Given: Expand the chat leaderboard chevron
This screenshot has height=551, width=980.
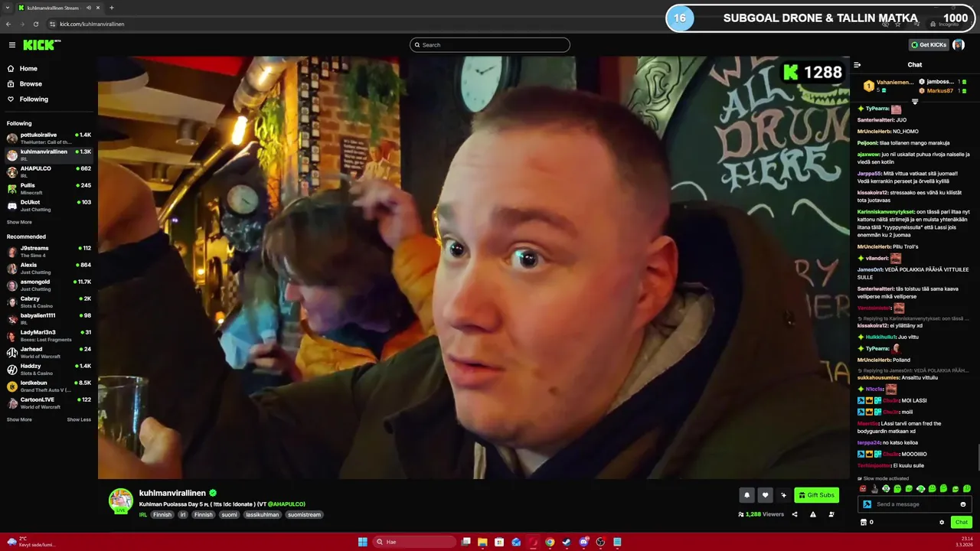Looking at the screenshot, I should pyautogui.click(x=915, y=102).
